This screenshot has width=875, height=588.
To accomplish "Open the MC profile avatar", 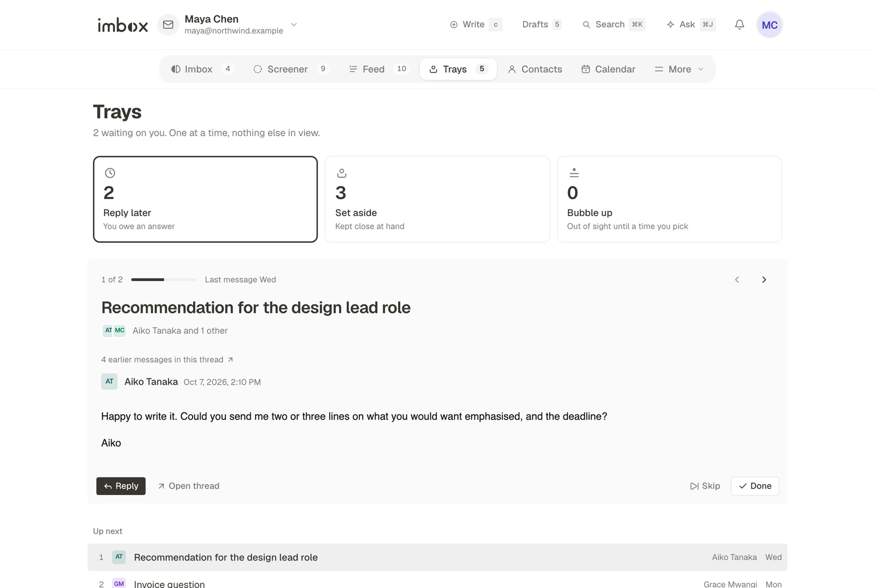I will coord(769,25).
